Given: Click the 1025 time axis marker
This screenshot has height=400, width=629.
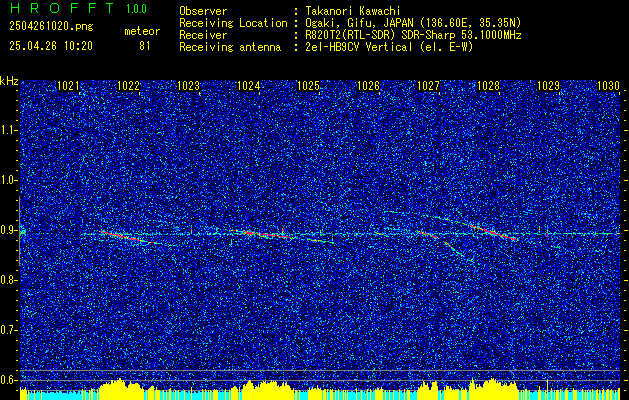Looking at the screenshot, I should (308, 85).
